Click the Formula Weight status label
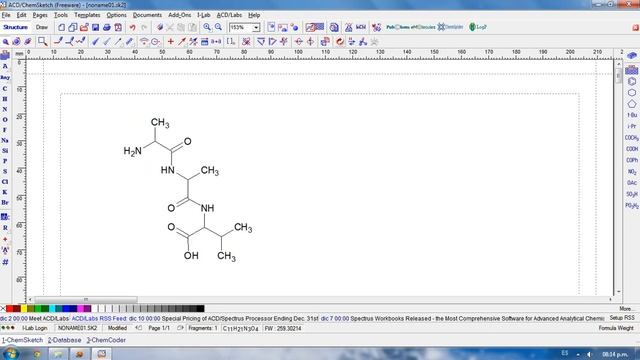The image size is (640, 360). click(x=616, y=328)
